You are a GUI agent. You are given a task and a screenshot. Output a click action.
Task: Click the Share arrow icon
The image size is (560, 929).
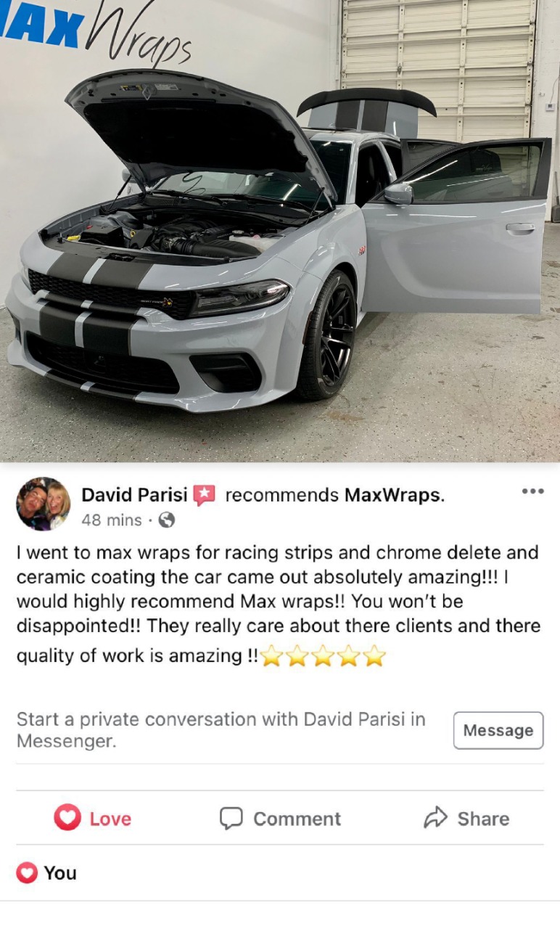click(x=435, y=818)
